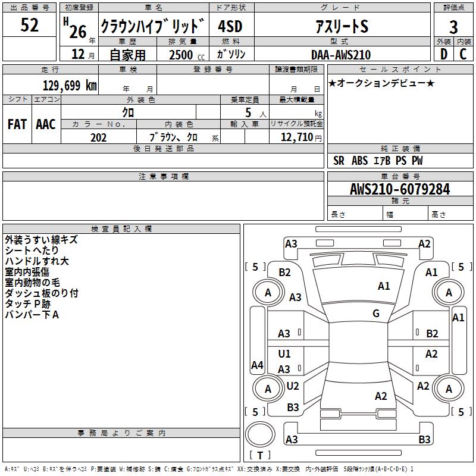Click the lot number 52
Image resolution: width=476 pixels, height=476 pixels.
(x=29, y=25)
